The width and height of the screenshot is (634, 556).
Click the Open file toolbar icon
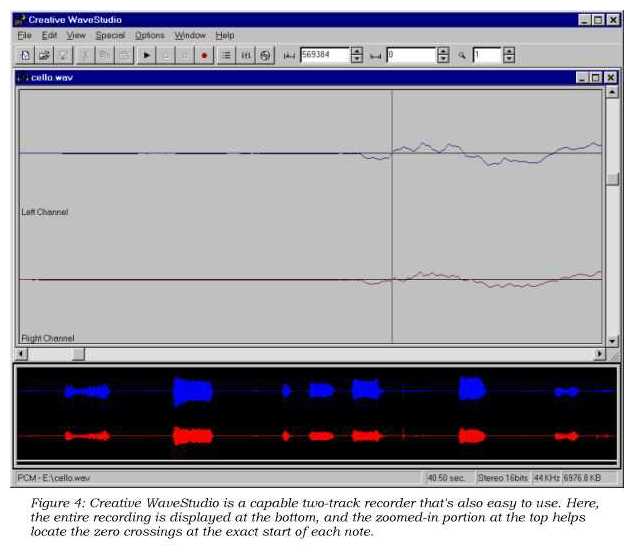(x=44, y=55)
